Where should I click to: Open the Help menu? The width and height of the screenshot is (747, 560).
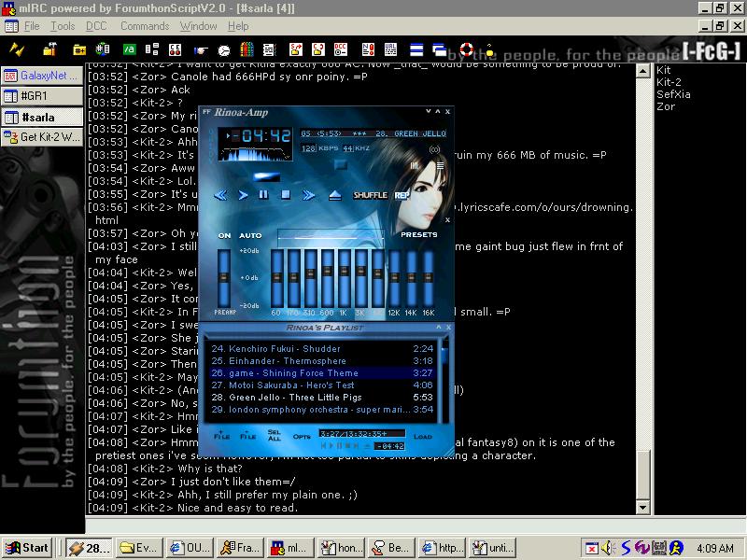(x=238, y=26)
